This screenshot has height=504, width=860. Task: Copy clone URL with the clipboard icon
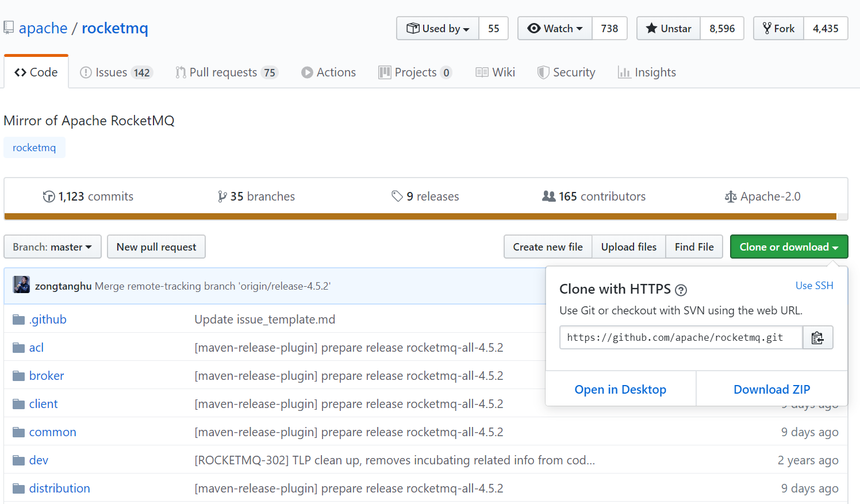tap(817, 338)
